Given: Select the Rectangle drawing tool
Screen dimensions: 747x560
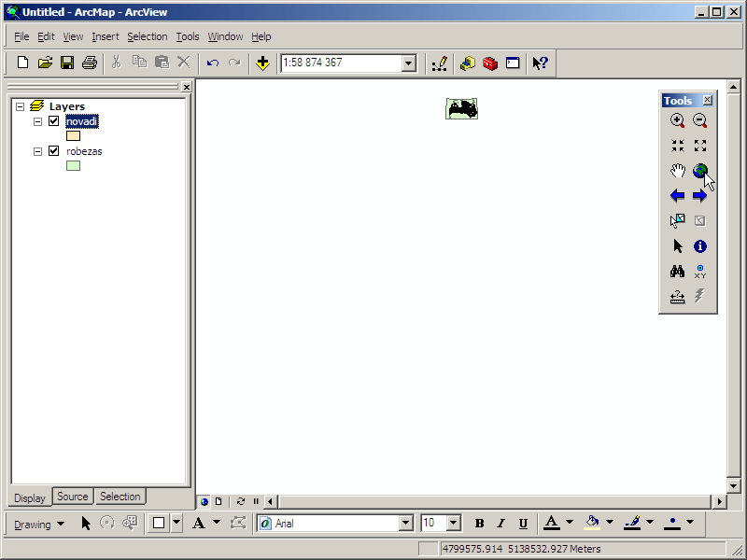Looking at the screenshot, I should click(x=159, y=523).
